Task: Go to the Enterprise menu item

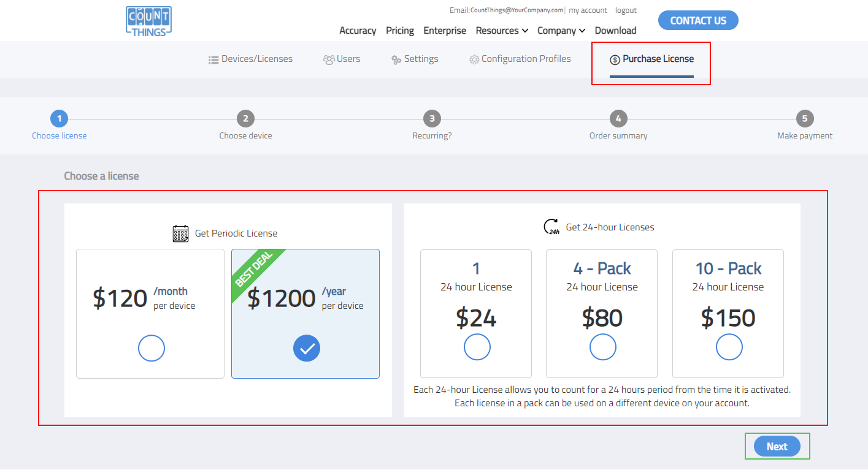Action: [445, 31]
